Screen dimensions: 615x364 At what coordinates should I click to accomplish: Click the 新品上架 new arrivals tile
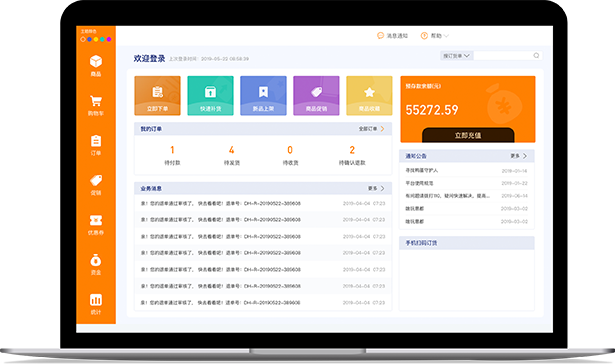(x=263, y=96)
